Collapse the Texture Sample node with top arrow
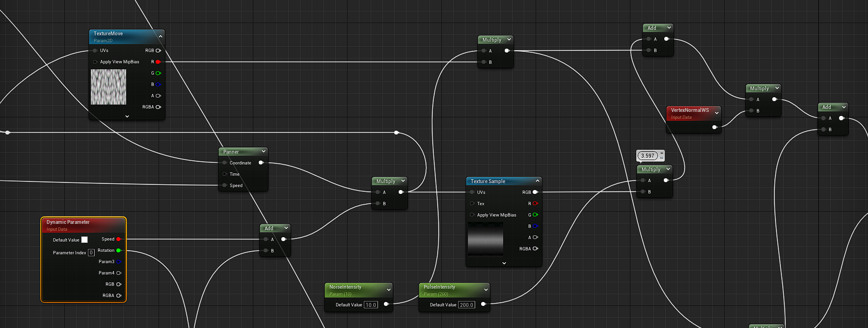 537,181
